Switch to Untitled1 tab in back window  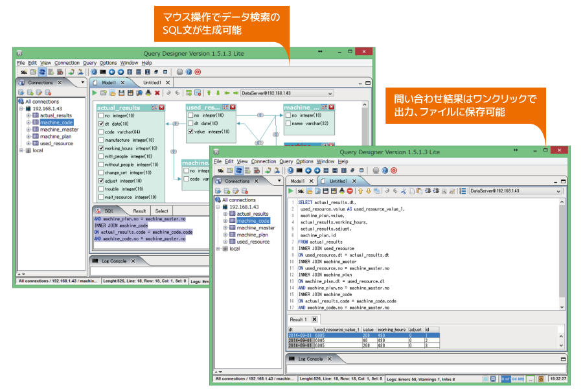coord(152,82)
